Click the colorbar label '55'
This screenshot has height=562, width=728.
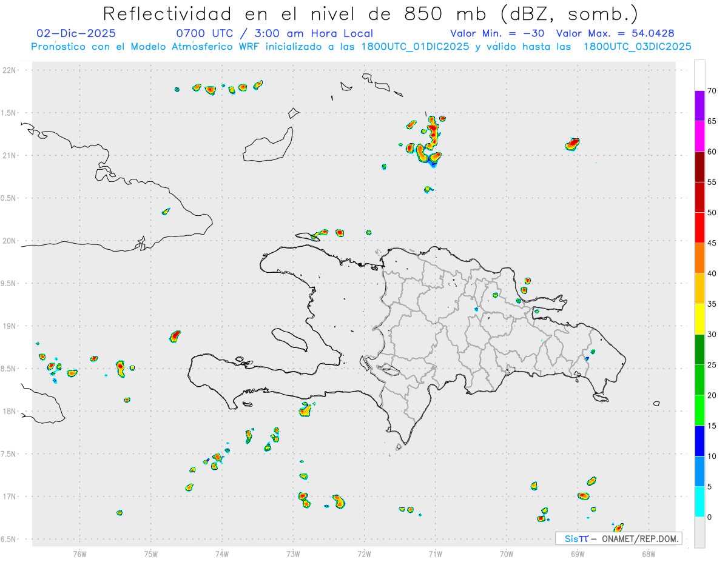(x=712, y=182)
